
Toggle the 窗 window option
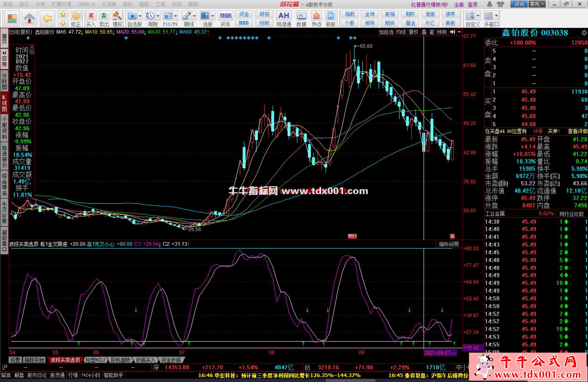(x=432, y=32)
